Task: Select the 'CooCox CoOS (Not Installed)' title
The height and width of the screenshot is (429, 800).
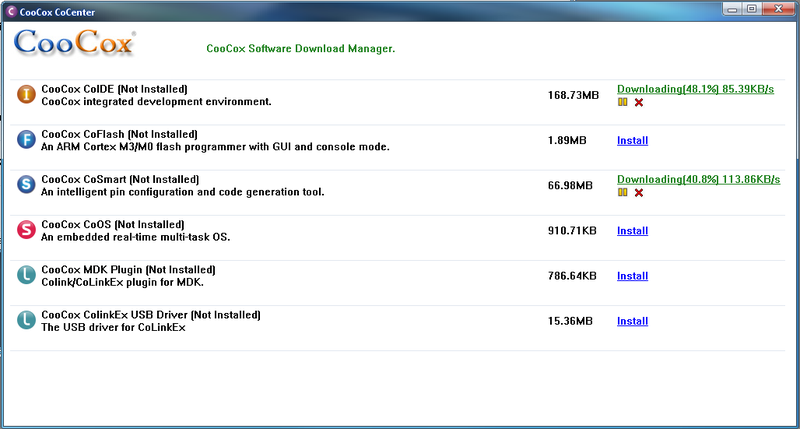Action: click(113, 224)
